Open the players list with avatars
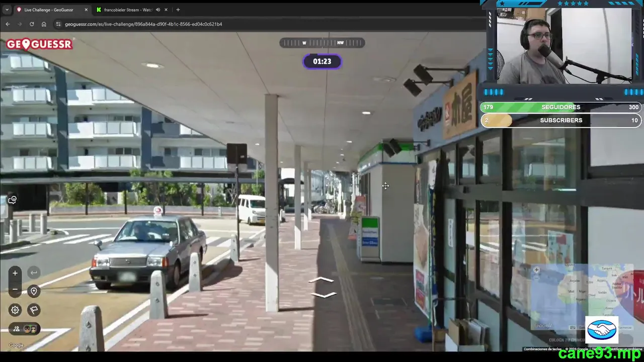Viewport: 644px width, 362px height. [25, 329]
